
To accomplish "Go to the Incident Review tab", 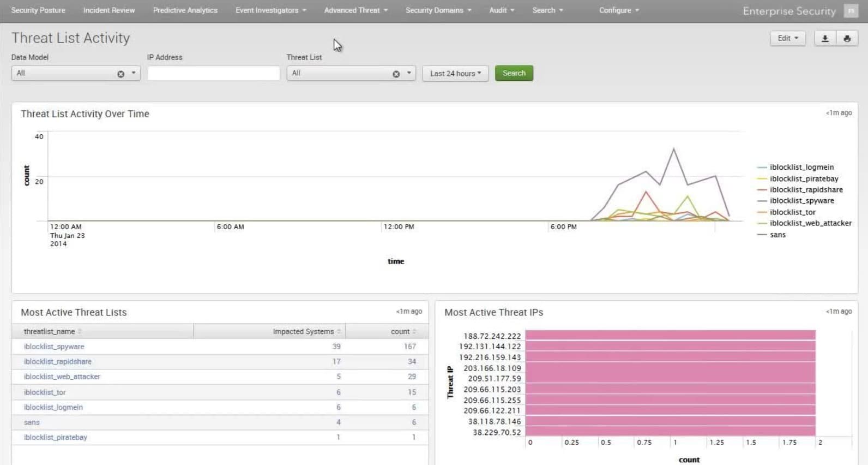I will [109, 10].
